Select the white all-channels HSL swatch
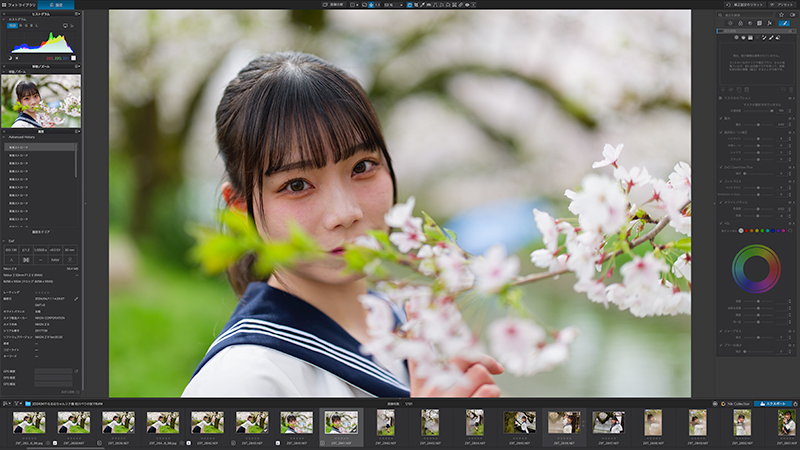This screenshot has width=800, height=450. point(741,231)
